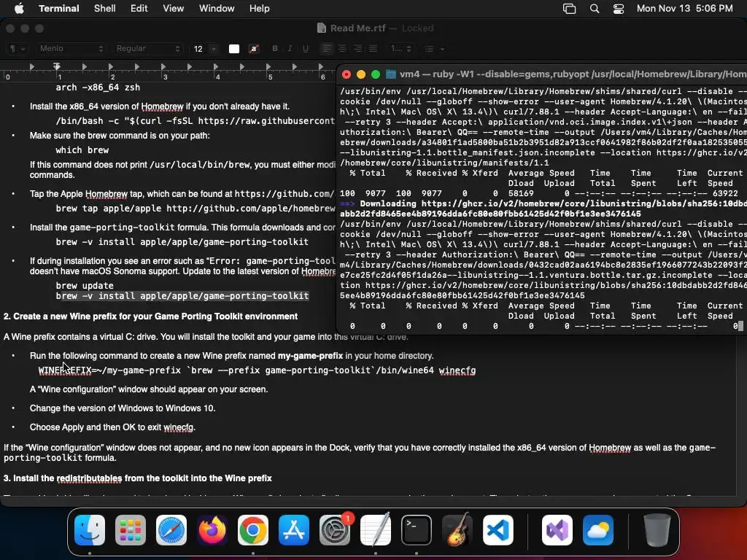Click 'Change the version of Windows to Windows 10'
The width and height of the screenshot is (747, 560).
(x=123, y=408)
